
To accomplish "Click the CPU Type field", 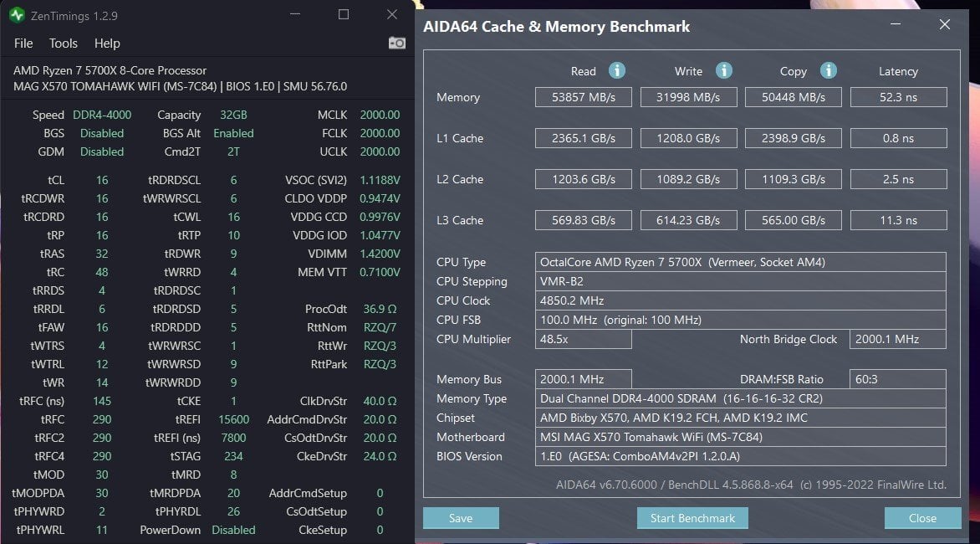I will coord(741,262).
